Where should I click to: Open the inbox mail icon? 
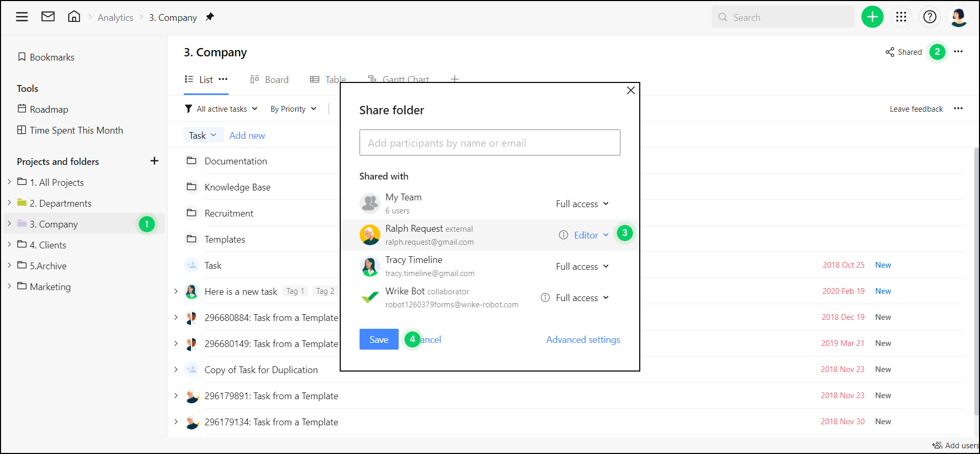[48, 17]
